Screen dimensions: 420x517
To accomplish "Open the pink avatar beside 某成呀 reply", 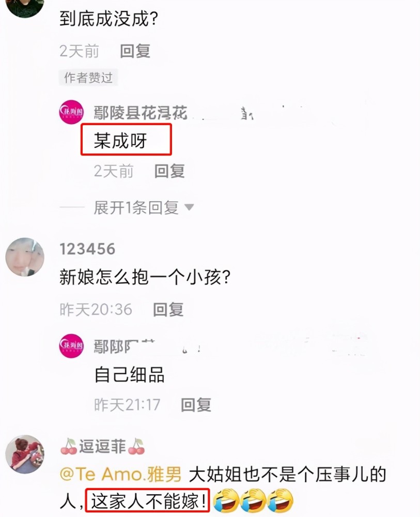I will 71,112.
